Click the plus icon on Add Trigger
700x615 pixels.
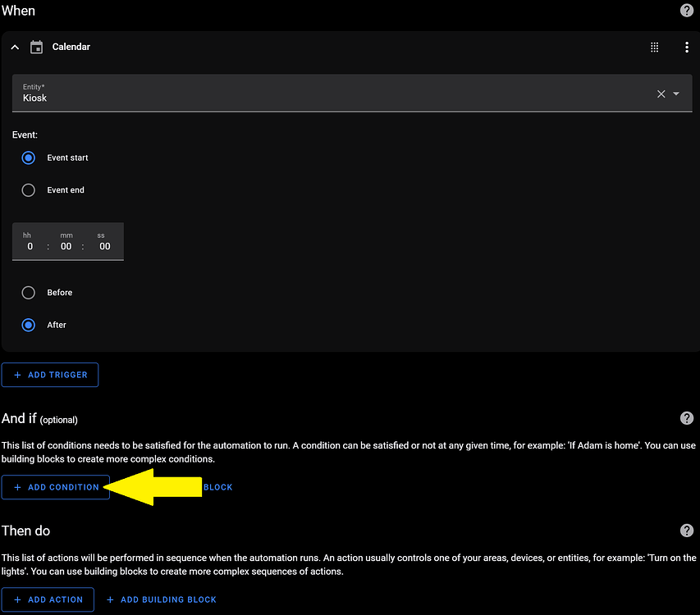click(18, 375)
